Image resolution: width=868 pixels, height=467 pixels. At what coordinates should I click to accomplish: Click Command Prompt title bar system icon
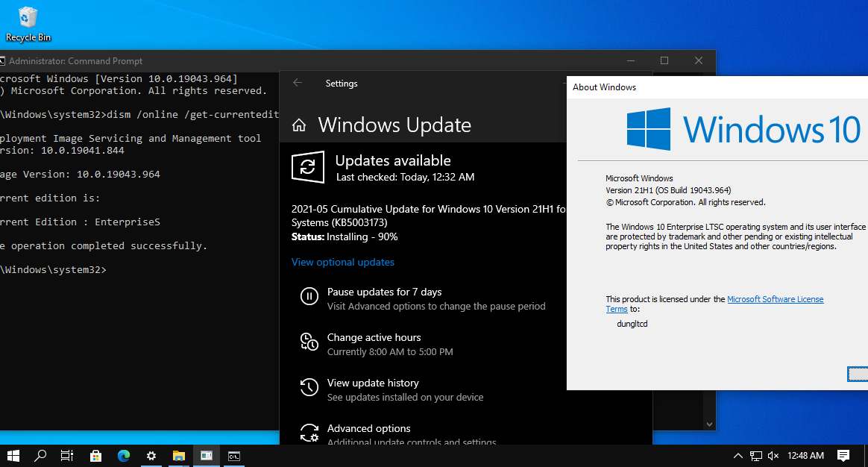pos(2,61)
